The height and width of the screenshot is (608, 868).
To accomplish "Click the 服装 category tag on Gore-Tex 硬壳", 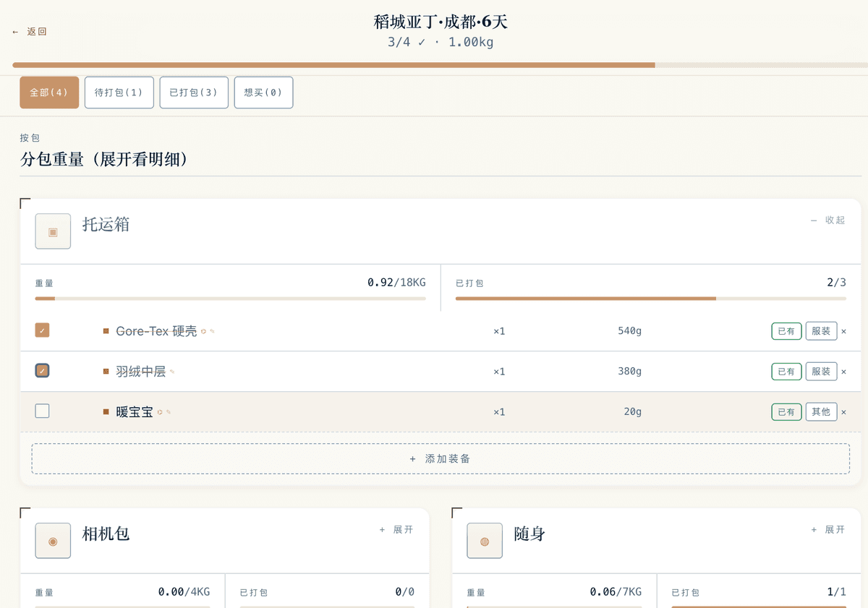I will point(821,331).
